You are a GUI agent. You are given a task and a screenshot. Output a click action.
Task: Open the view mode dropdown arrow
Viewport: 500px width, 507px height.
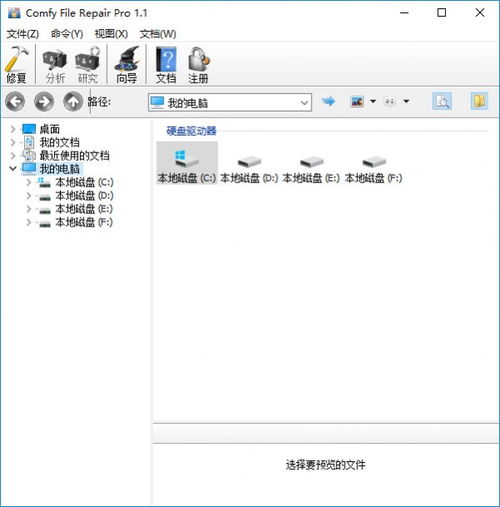click(x=373, y=101)
